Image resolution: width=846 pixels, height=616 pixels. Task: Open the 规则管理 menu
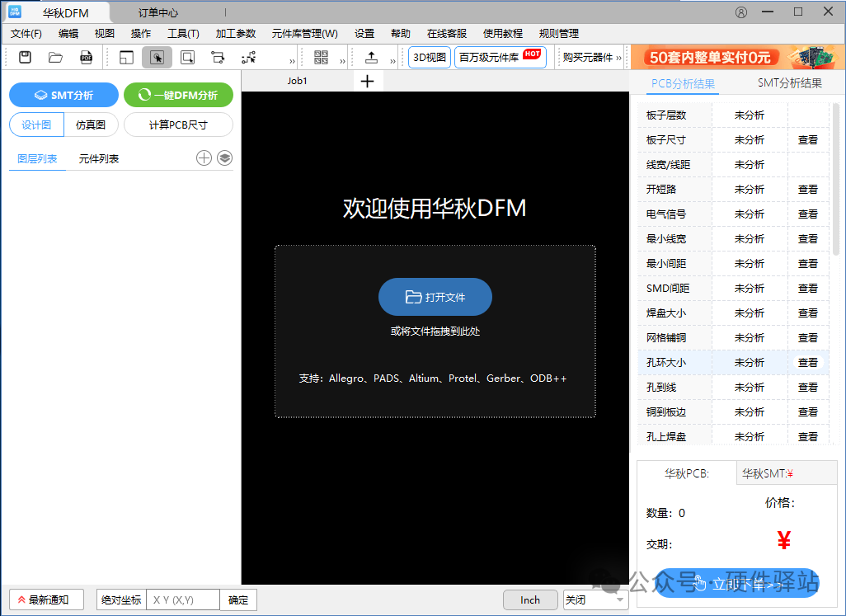click(559, 34)
